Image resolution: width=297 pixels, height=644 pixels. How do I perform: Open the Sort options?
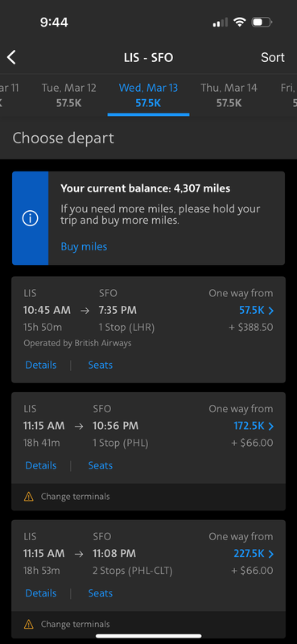tap(273, 57)
